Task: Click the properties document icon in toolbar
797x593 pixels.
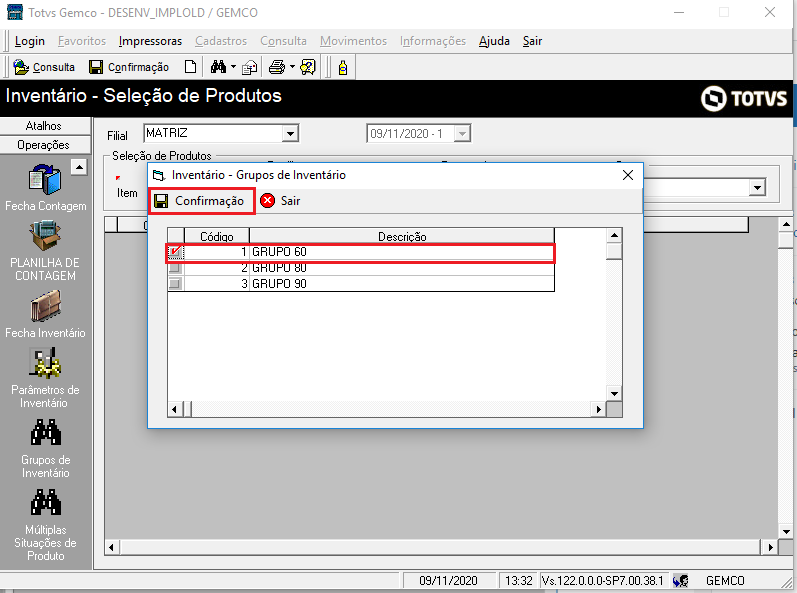Action: pyautogui.click(x=250, y=67)
